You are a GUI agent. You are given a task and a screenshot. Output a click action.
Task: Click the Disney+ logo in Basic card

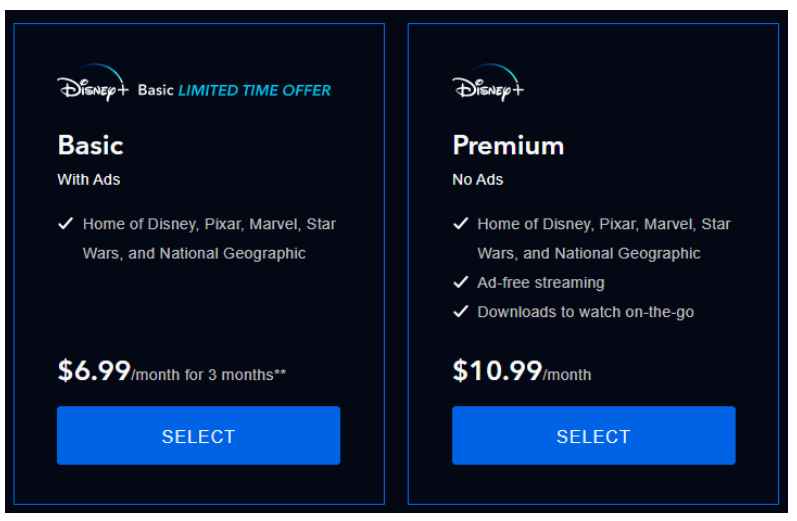click(x=93, y=83)
